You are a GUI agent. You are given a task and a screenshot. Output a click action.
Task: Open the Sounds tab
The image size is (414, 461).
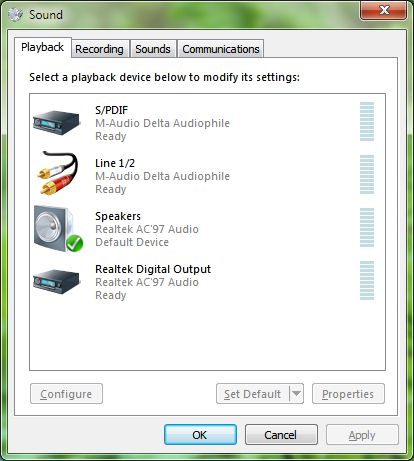click(x=153, y=49)
